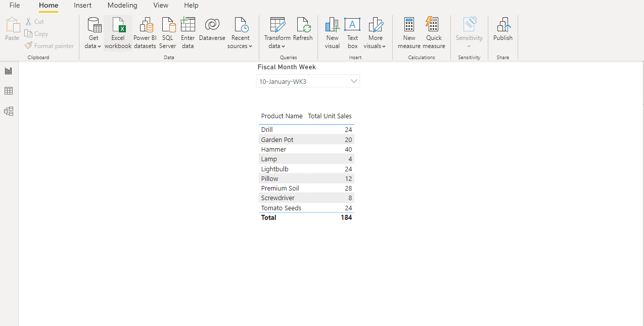Open Transform data editor
Viewport: 644px width, 326px height.
click(277, 33)
